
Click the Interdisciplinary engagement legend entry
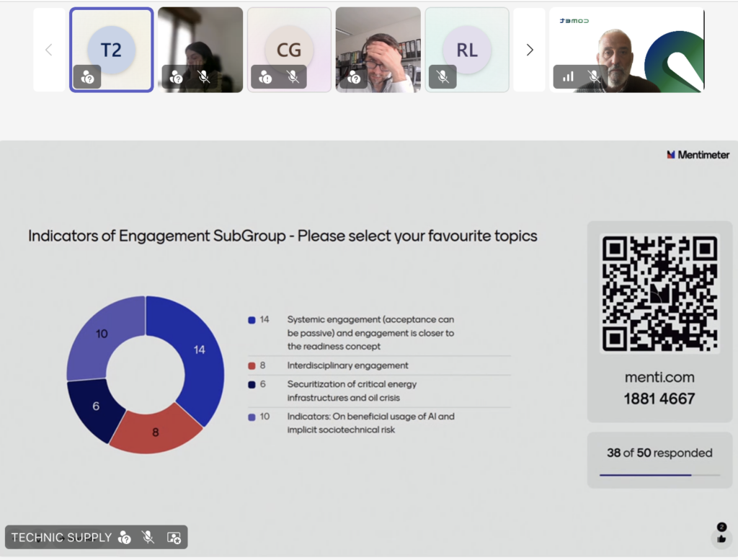click(x=347, y=365)
